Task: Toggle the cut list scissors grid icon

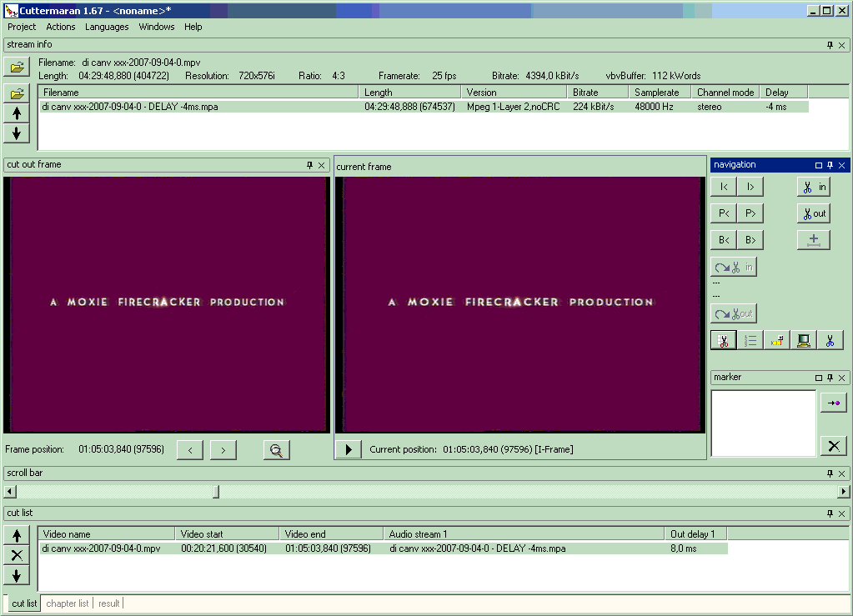Action: (724, 340)
